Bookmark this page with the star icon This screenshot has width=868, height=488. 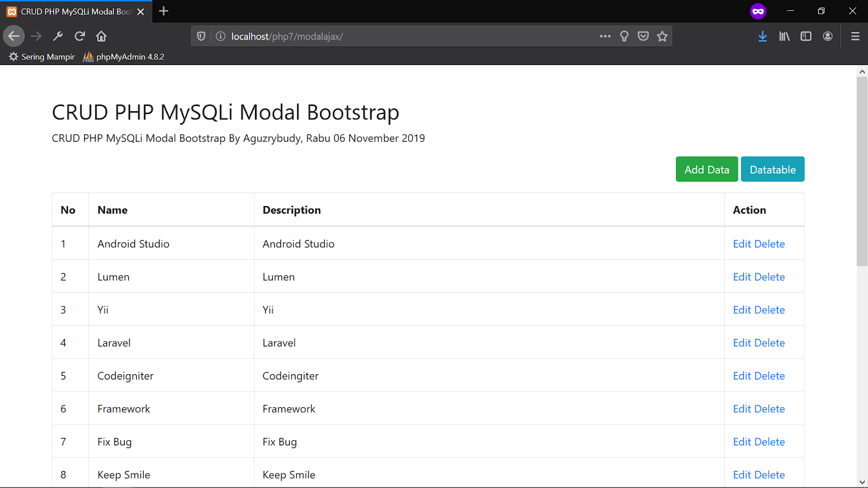click(x=662, y=36)
